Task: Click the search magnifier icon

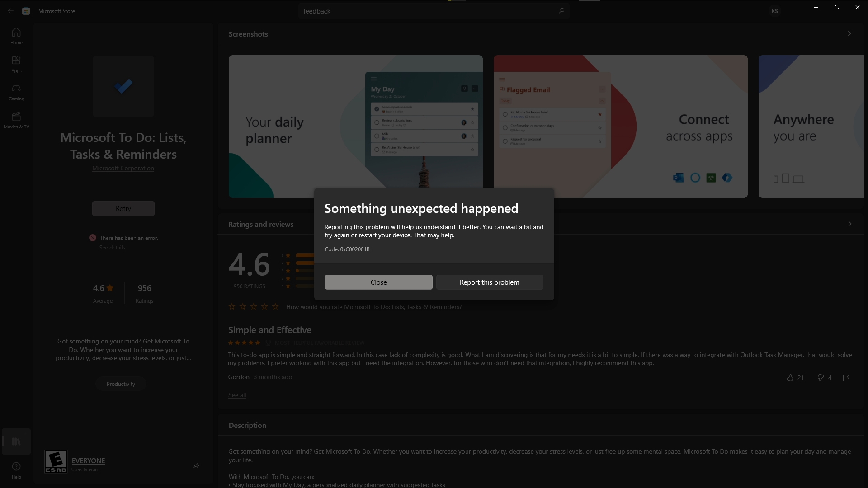Action: pos(561,11)
